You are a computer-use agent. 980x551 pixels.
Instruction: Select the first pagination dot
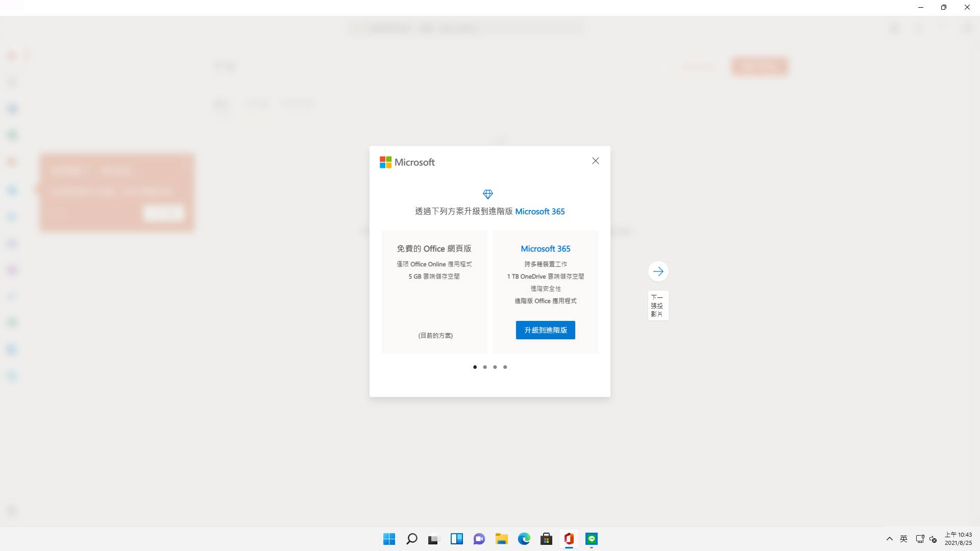[x=475, y=367]
